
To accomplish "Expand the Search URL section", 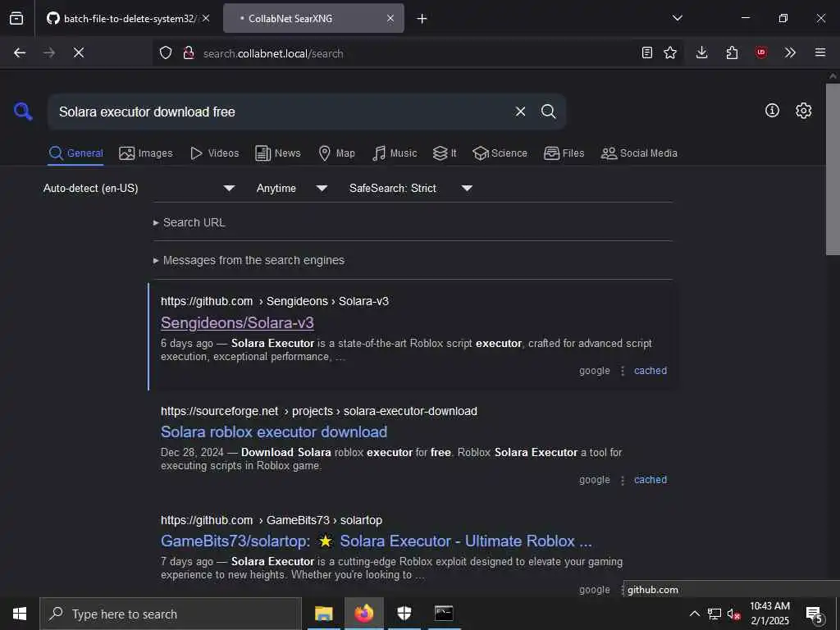I will pos(189,222).
